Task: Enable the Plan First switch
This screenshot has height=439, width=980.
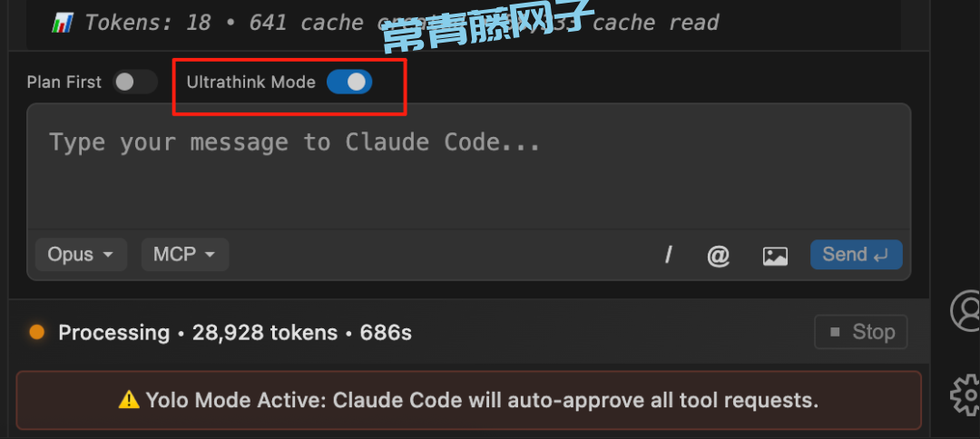Action: point(134,82)
